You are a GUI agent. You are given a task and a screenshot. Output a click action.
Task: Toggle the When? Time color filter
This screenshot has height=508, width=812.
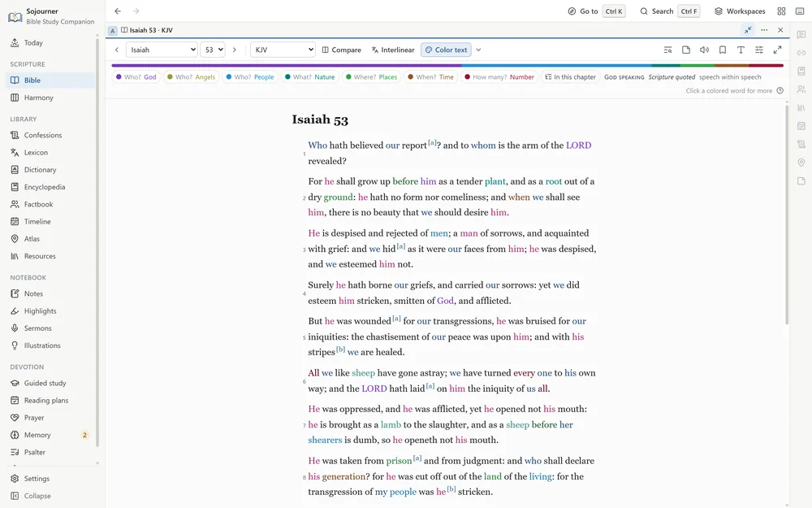(430, 76)
